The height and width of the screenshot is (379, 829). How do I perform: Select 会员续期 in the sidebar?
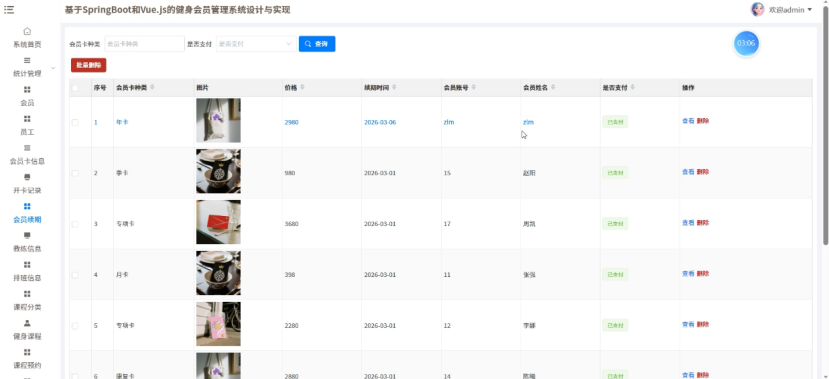(27, 219)
